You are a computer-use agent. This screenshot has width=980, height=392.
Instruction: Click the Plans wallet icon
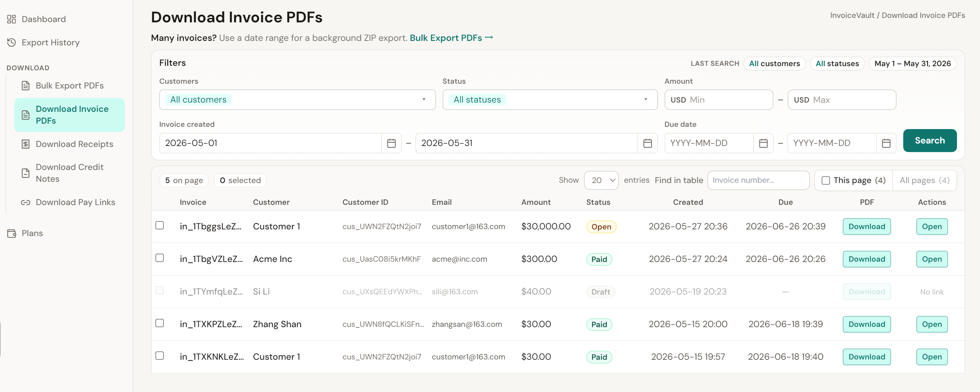pos(12,233)
